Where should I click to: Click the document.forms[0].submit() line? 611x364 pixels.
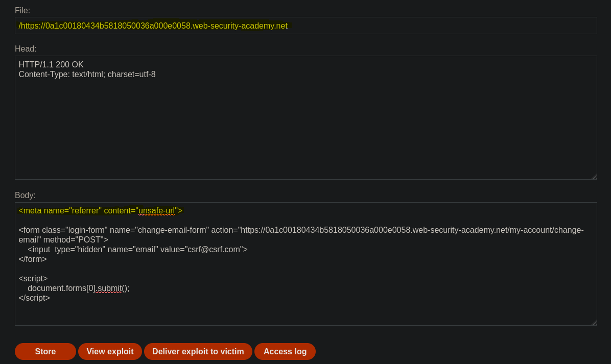click(x=78, y=288)
